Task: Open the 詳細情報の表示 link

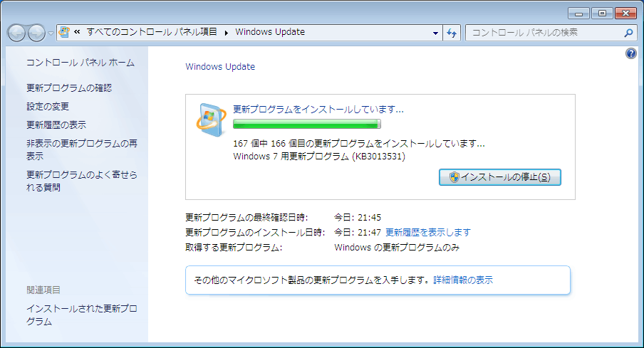Action: [463, 280]
